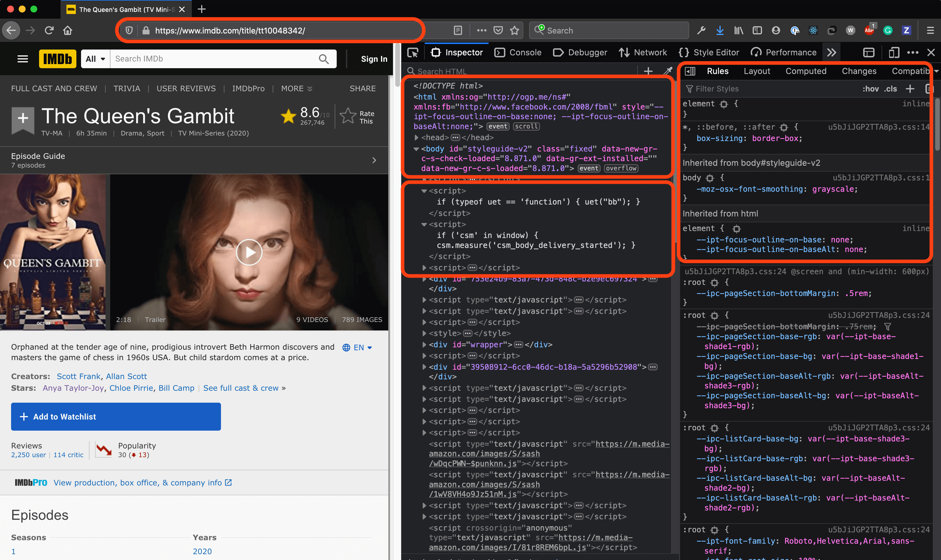941x560 pixels.
Task: Toggle Responsive Design Mode
Action: click(894, 52)
